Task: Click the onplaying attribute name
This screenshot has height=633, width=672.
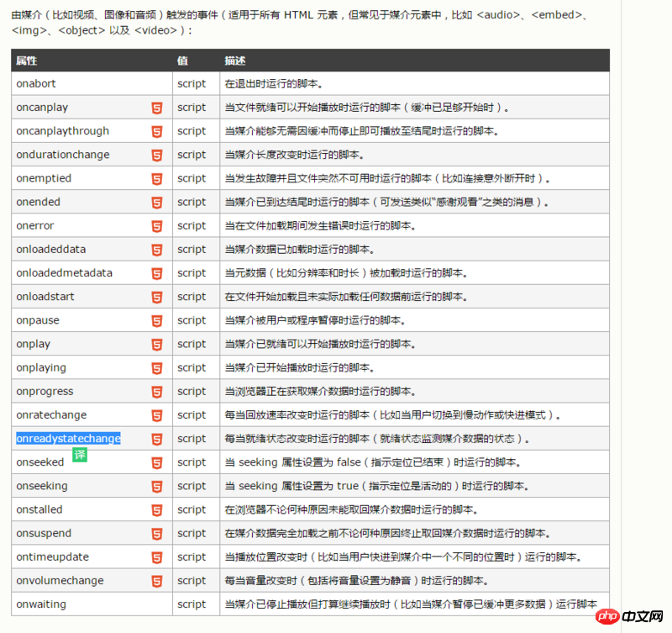Action: (41, 367)
